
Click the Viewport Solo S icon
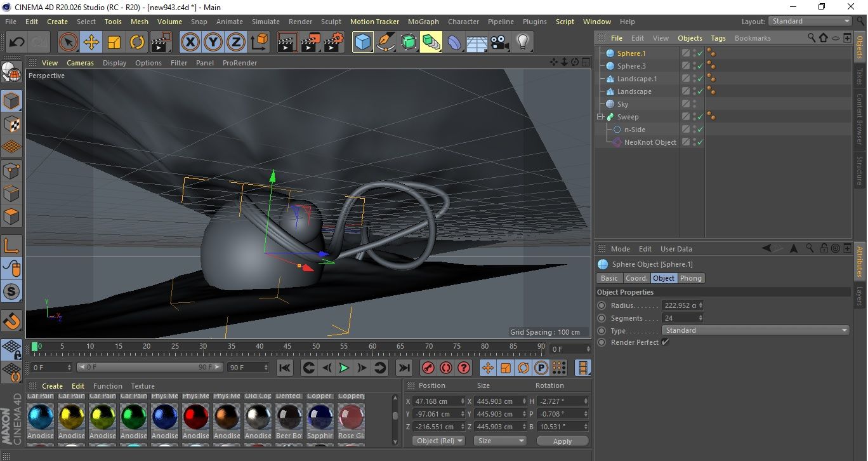(11, 292)
